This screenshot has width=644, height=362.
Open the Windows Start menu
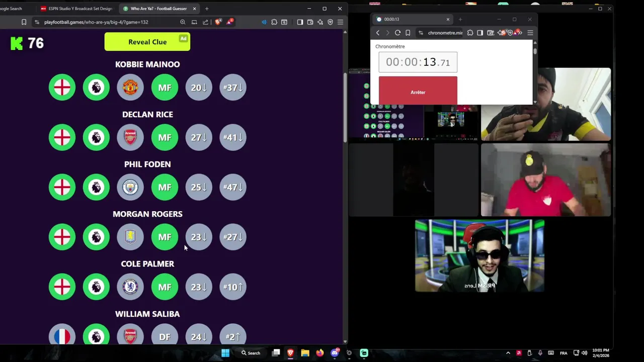[225, 353]
